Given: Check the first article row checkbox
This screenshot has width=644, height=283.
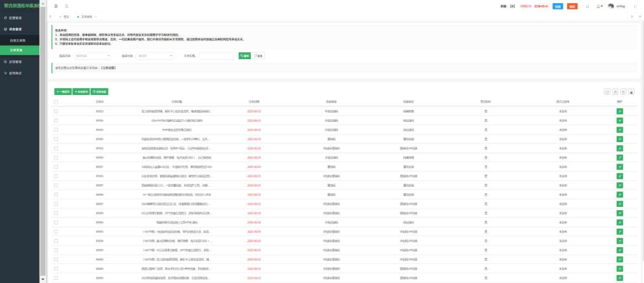Looking at the screenshot, I should 57,111.
